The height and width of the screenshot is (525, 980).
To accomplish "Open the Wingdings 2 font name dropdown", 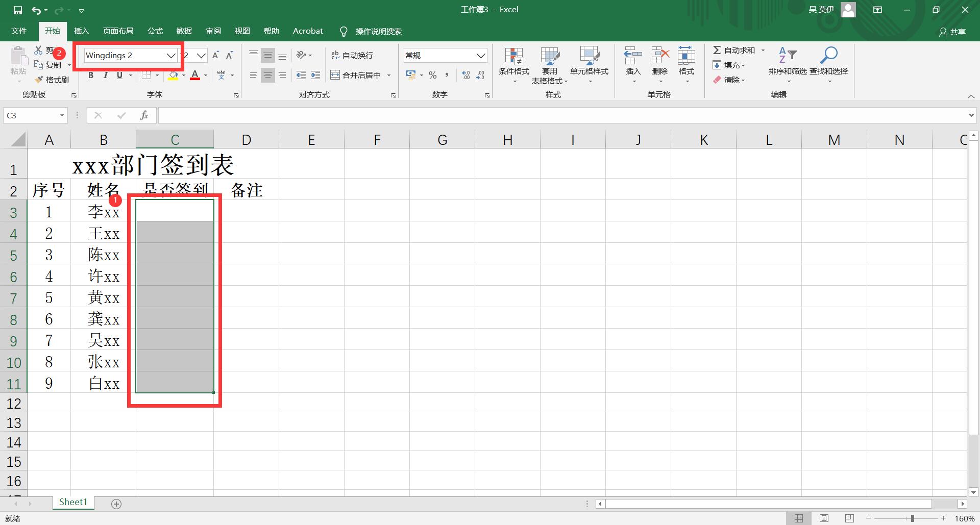I will [x=171, y=56].
